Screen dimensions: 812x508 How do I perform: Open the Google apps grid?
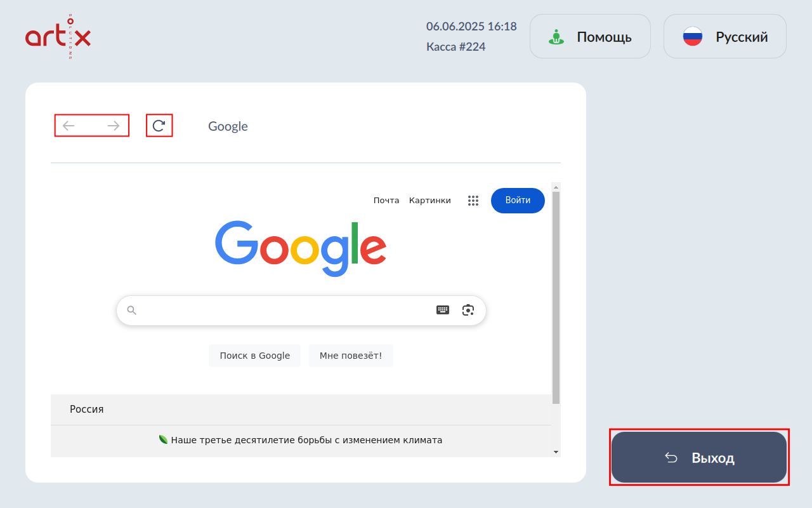[x=473, y=201]
